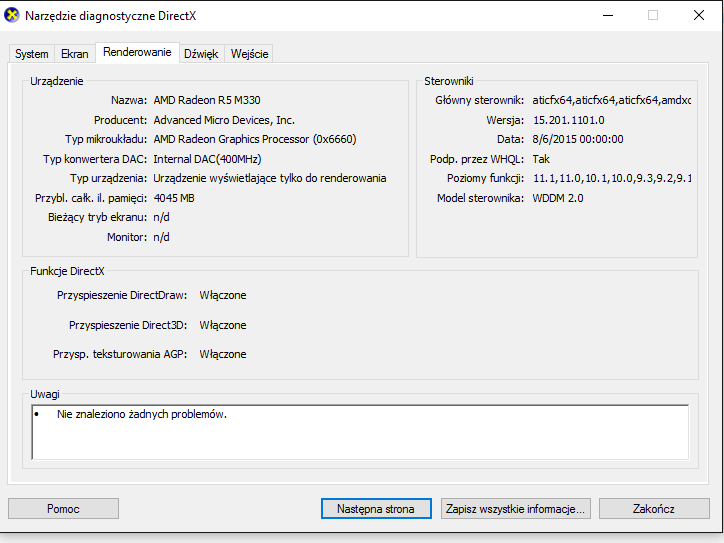Click the Następna strona button
This screenshot has width=724, height=543.
[376, 509]
